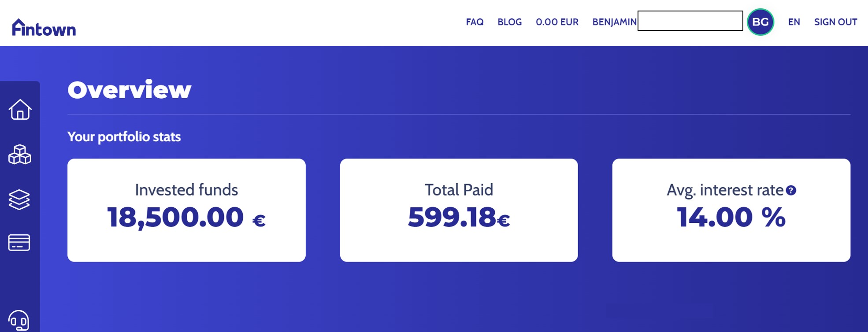Click the blank box beside BENJAMIN
Image resolution: width=868 pixels, height=332 pixels.
pyautogui.click(x=690, y=21)
